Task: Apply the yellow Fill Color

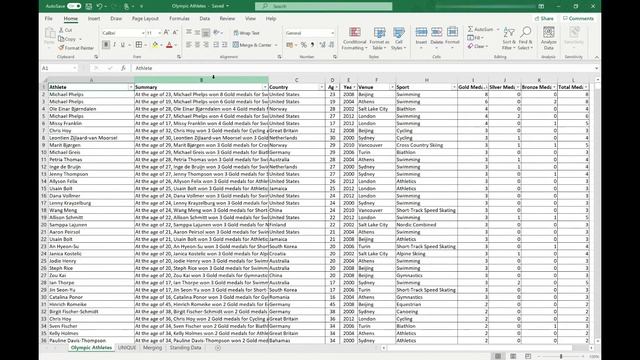Action: click(x=155, y=45)
